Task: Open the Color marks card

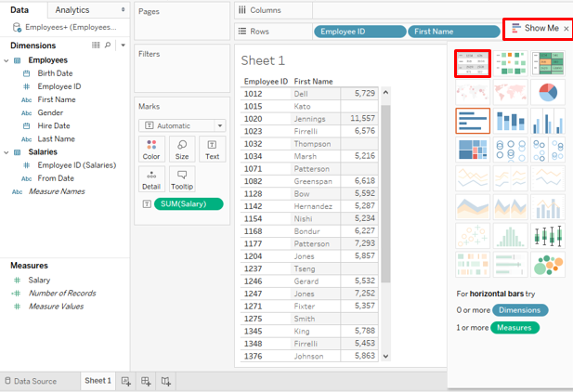Action: tap(151, 150)
